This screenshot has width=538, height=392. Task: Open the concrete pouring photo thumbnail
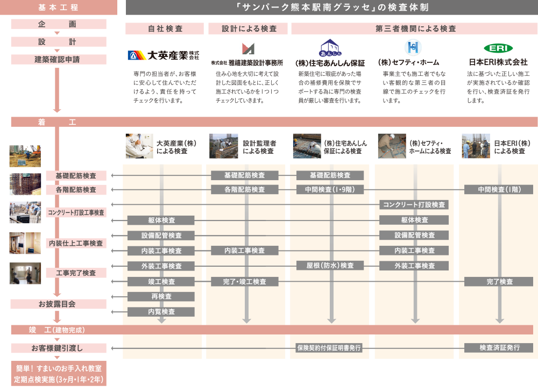point(25,212)
